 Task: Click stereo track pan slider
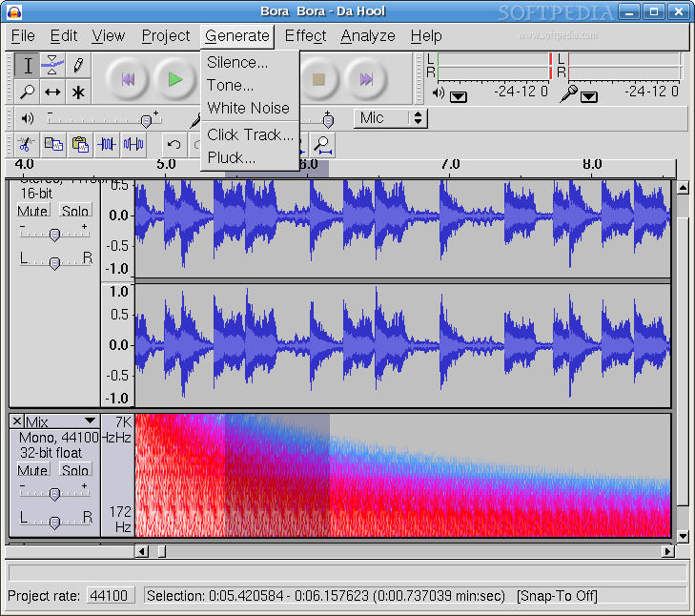point(54,263)
